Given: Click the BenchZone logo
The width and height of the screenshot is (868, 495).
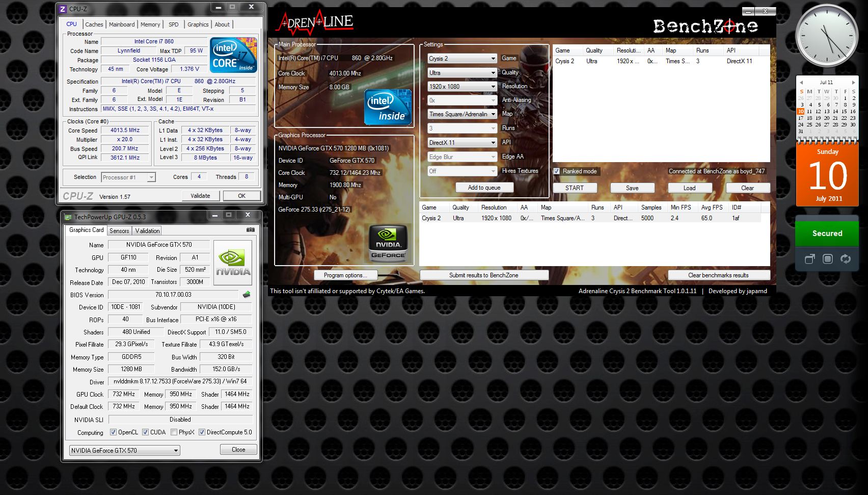Looking at the screenshot, I should coord(705,26).
